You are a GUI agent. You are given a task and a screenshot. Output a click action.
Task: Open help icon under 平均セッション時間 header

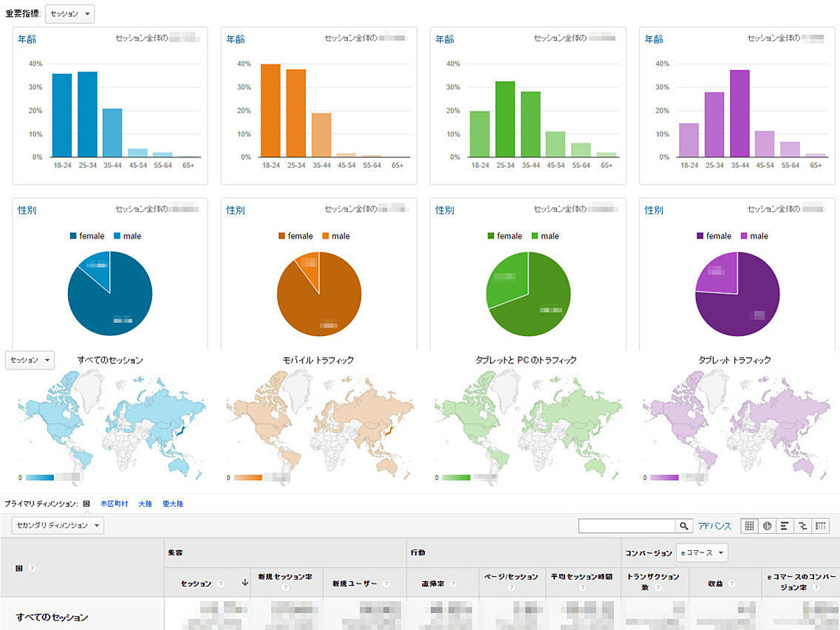(582, 588)
